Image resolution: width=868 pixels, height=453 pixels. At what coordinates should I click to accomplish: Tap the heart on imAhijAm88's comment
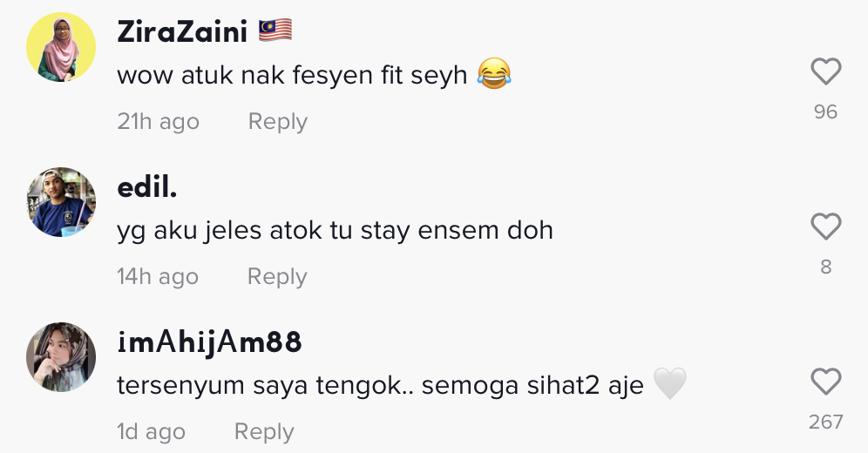click(x=826, y=382)
